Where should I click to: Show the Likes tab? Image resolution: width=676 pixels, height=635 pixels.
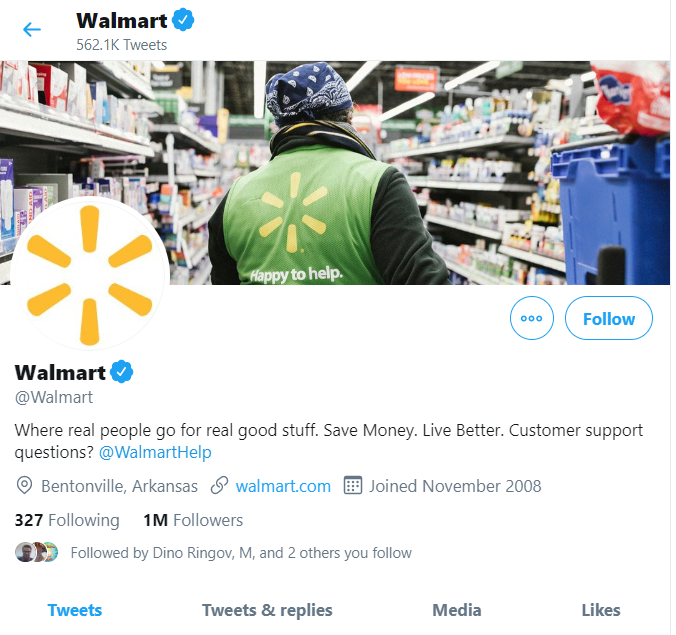601,610
